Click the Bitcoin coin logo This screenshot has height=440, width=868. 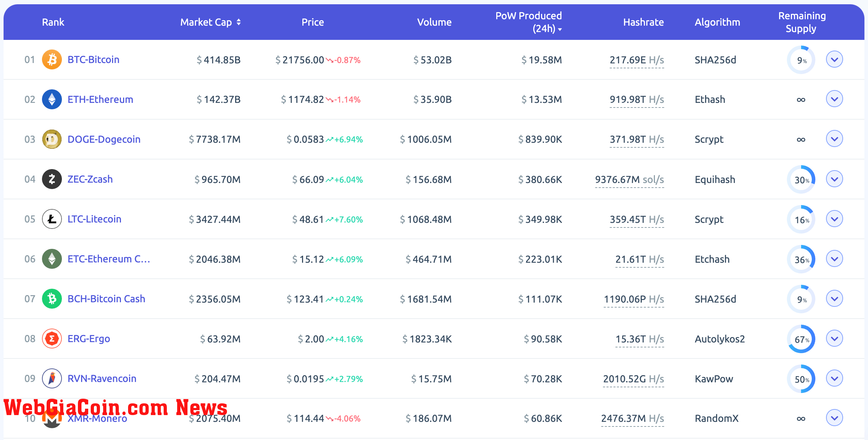coord(52,59)
